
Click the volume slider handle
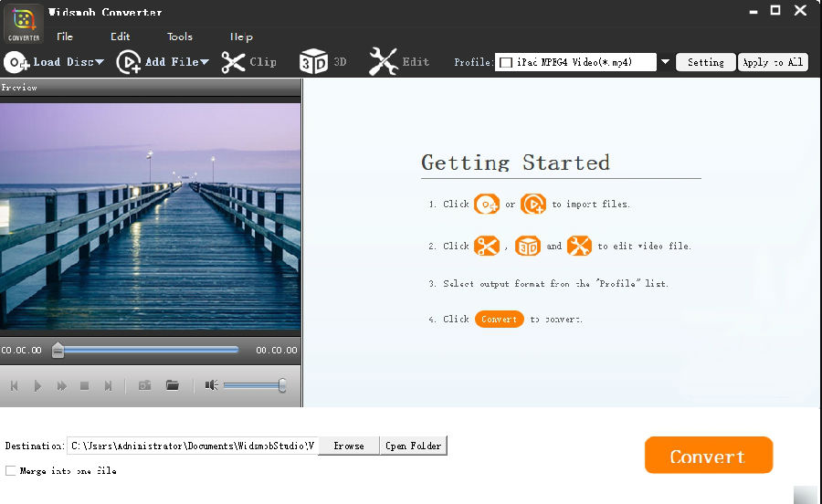click(282, 386)
